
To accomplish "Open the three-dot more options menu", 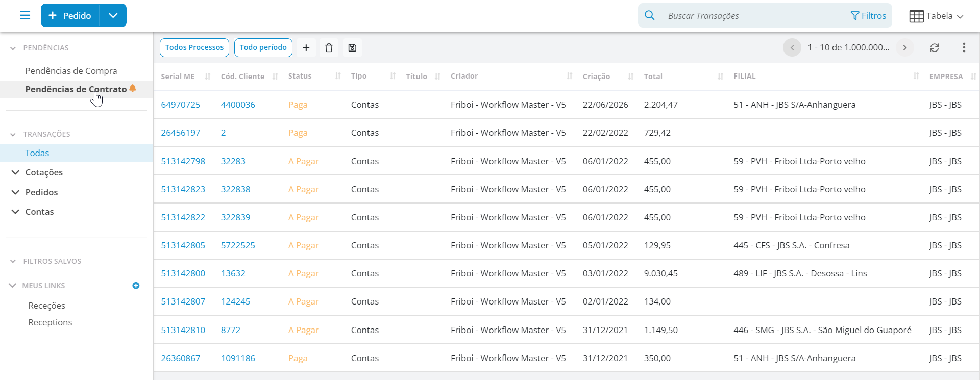I will click(964, 47).
